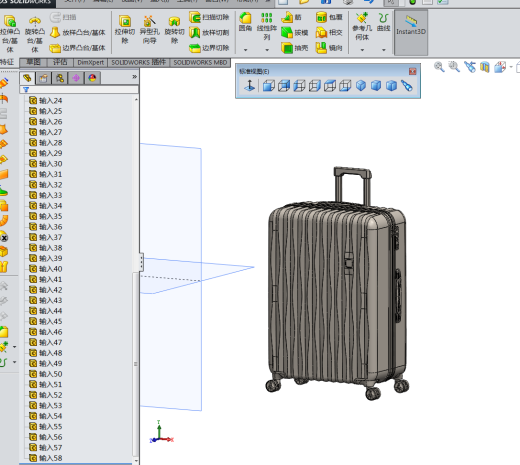Image resolution: width=520 pixels, height=465 pixels.
Task: Select the suitcase model in viewport
Action: coord(337,283)
